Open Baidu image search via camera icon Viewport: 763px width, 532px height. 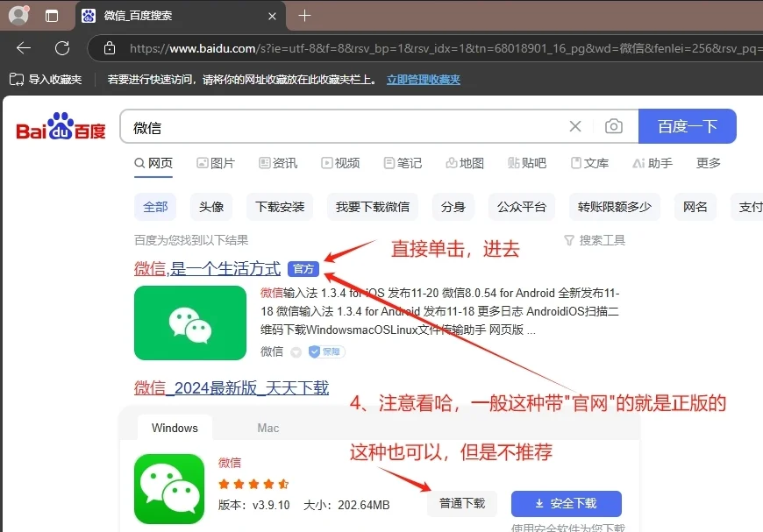pyautogui.click(x=614, y=126)
